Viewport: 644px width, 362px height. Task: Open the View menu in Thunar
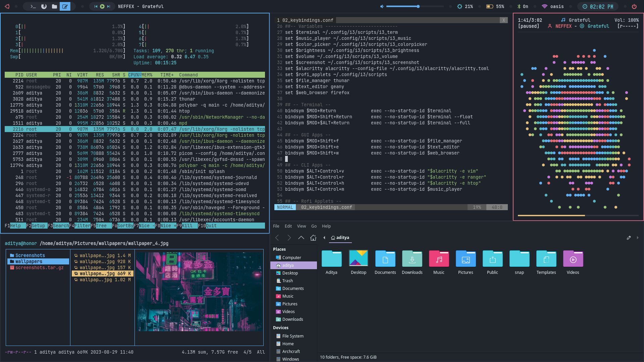(x=301, y=226)
